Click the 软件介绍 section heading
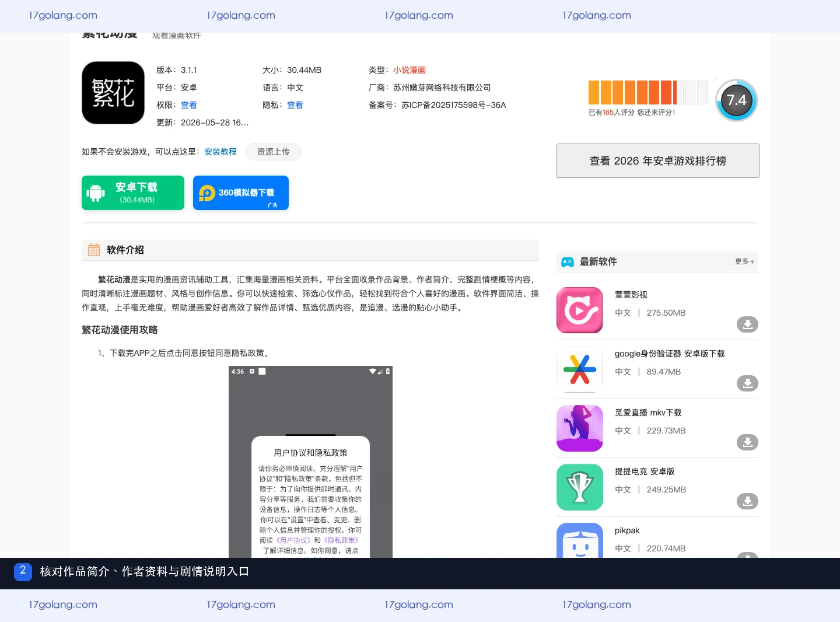The width and height of the screenshot is (840, 622). point(125,250)
